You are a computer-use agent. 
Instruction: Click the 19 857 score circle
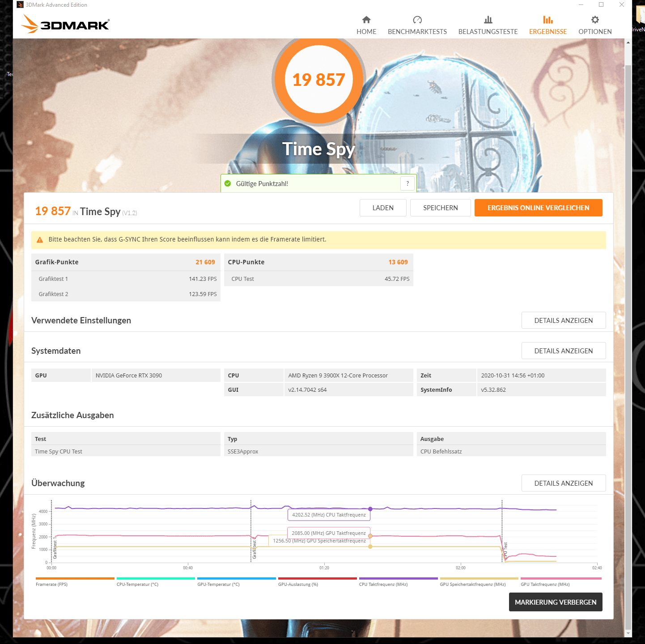319,80
